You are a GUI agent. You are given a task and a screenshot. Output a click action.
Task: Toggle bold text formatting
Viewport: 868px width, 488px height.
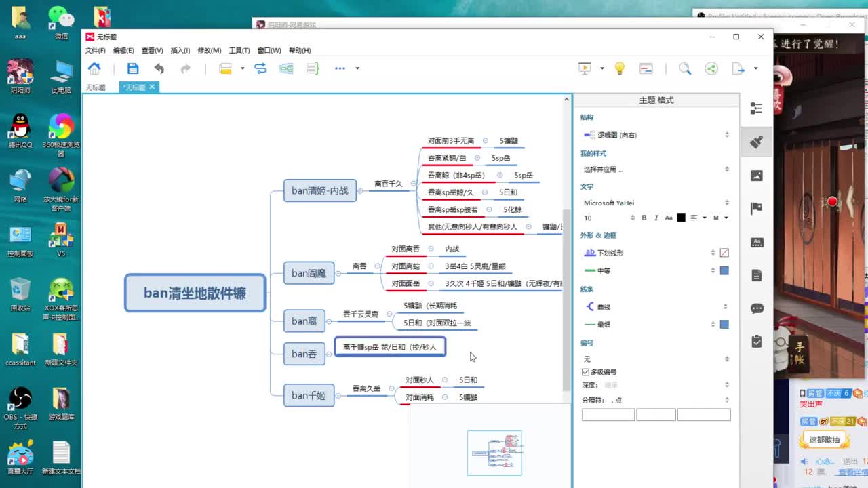(644, 218)
